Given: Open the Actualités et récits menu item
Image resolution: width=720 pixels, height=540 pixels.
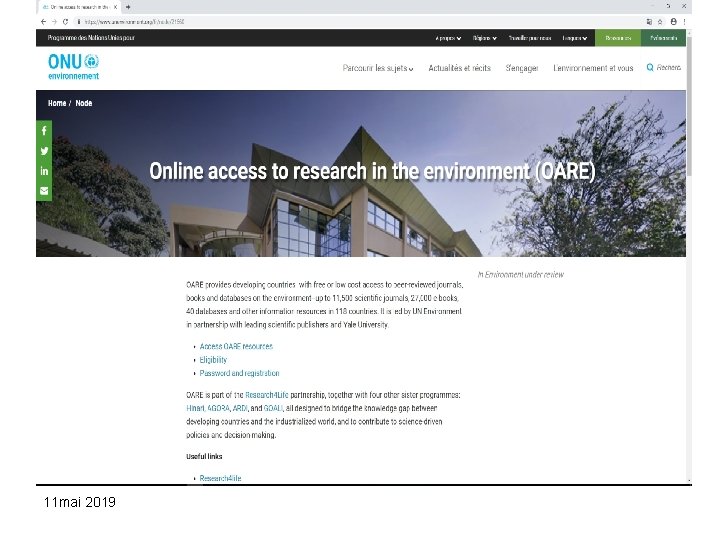Looking at the screenshot, I should point(460,68).
